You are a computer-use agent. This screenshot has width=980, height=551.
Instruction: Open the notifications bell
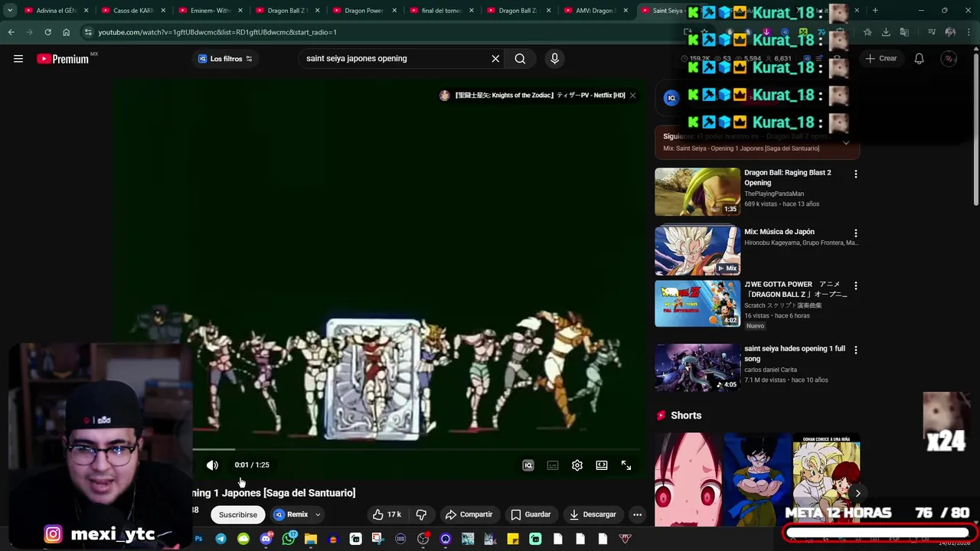(x=920, y=59)
